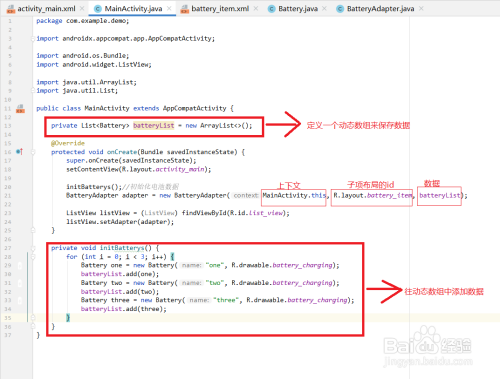Select the MainActivity.java tab
The image size is (500, 379).
133,9
